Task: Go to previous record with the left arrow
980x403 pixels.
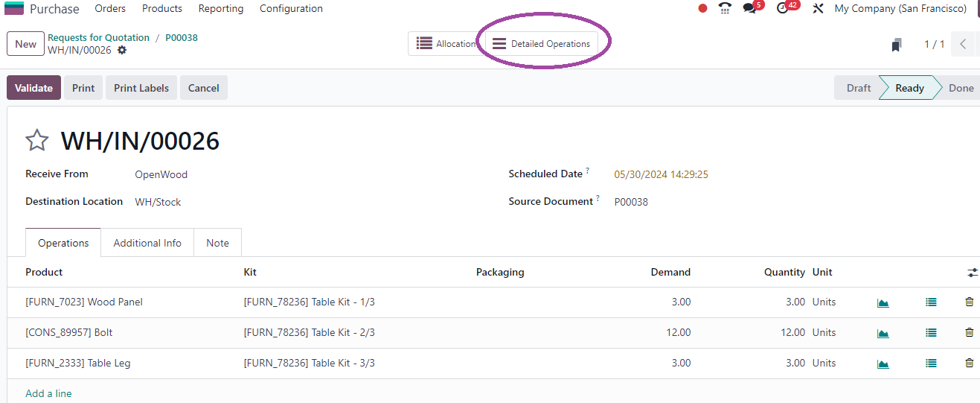Action: tap(963, 44)
